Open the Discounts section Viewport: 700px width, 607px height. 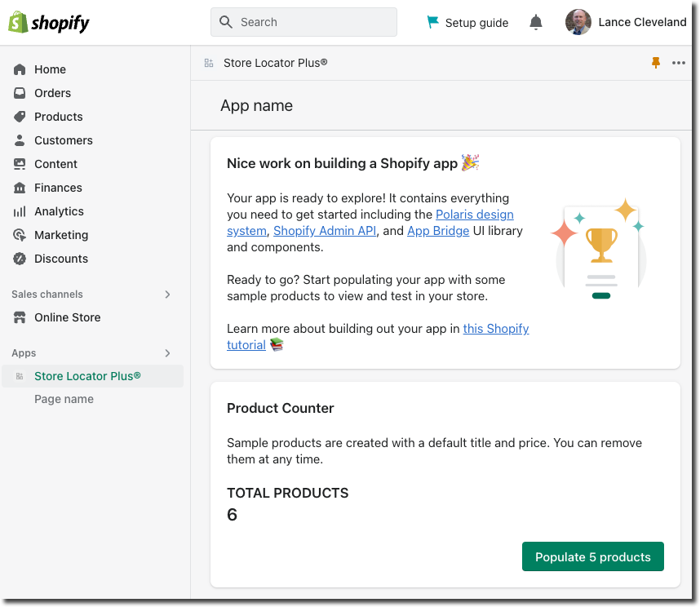[x=60, y=259]
